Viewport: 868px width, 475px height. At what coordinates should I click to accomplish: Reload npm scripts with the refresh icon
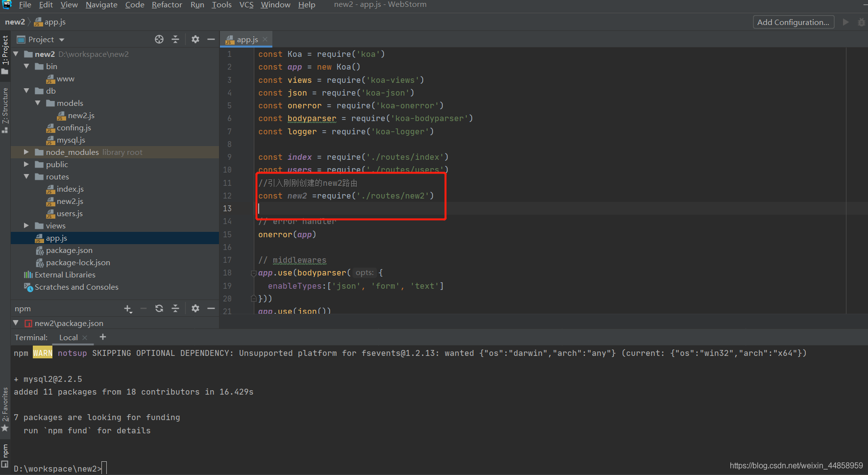pyautogui.click(x=159, y=309)
